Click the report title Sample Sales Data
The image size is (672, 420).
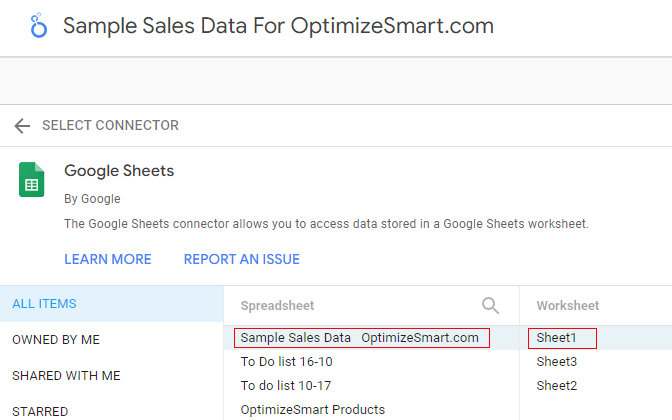click(x=279, y=26)
